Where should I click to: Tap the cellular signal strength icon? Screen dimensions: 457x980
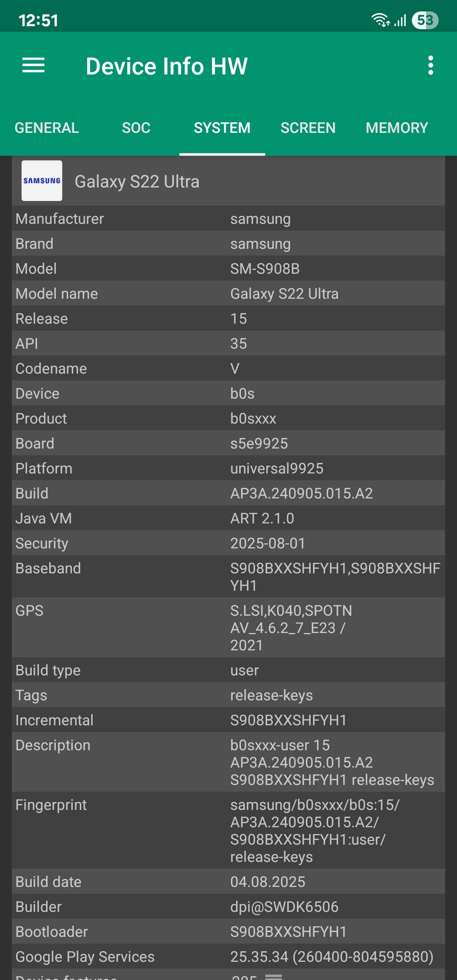click(400, 20)
